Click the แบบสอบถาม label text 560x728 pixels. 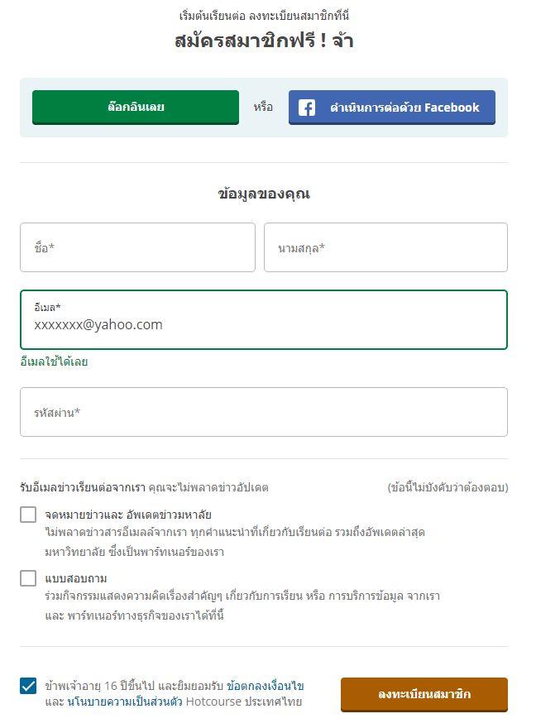[76, 578]
